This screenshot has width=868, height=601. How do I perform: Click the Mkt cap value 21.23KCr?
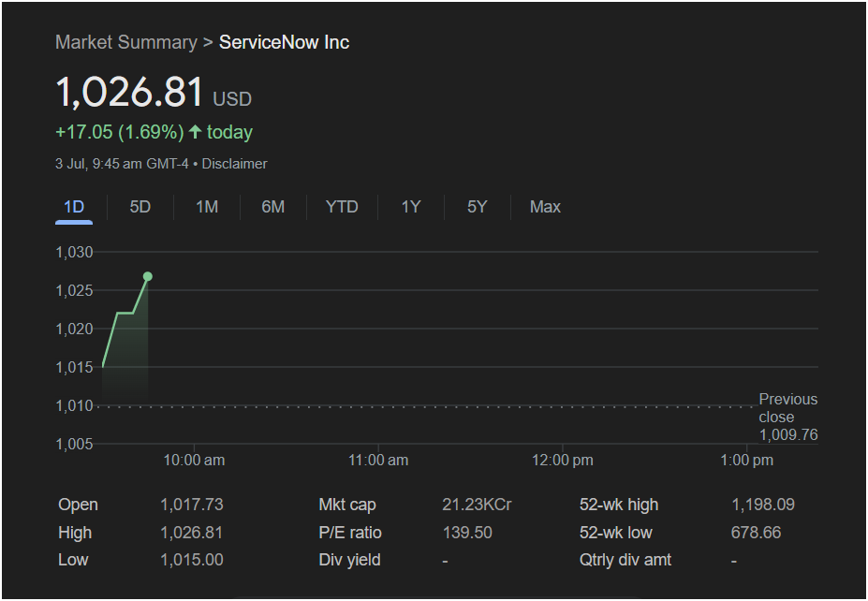coord(477,505)
